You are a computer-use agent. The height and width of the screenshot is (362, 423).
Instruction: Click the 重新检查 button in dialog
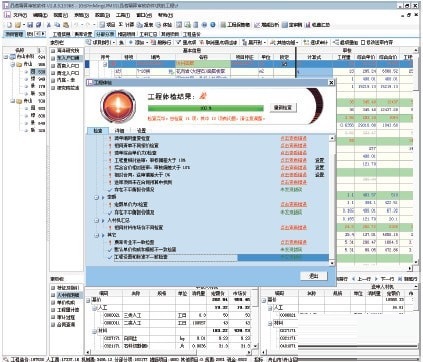coord(283,108)
